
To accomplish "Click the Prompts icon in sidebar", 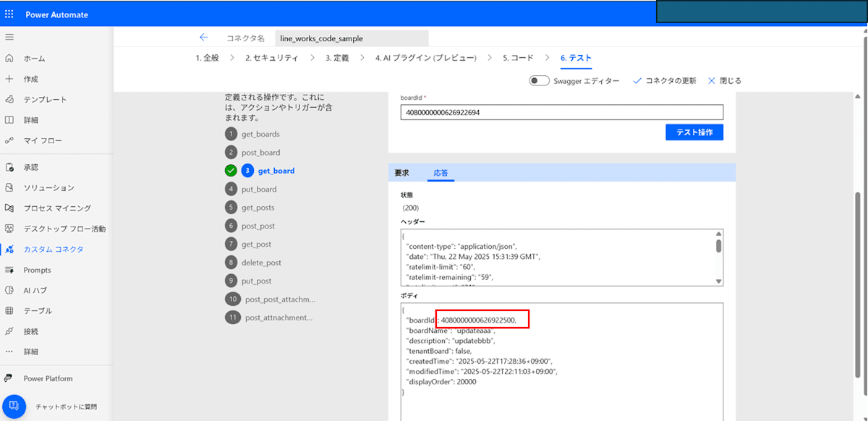I will [x=9, y=270].
